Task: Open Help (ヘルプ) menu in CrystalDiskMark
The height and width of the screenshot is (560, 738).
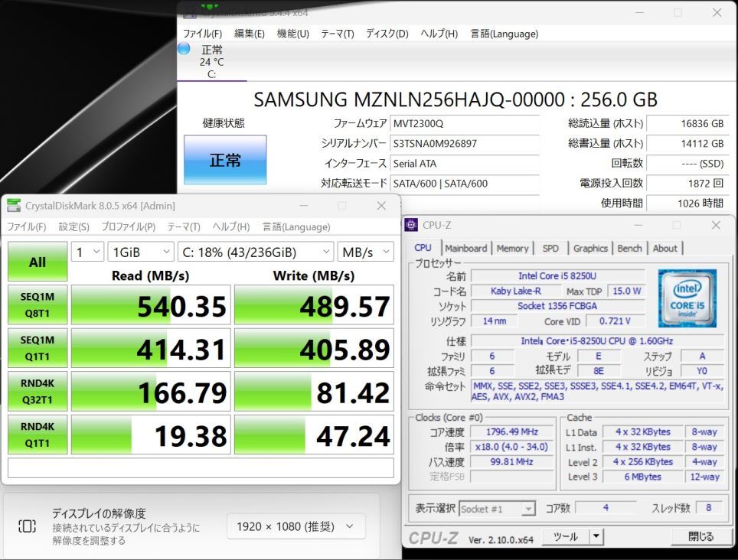Action: [230, 226]
